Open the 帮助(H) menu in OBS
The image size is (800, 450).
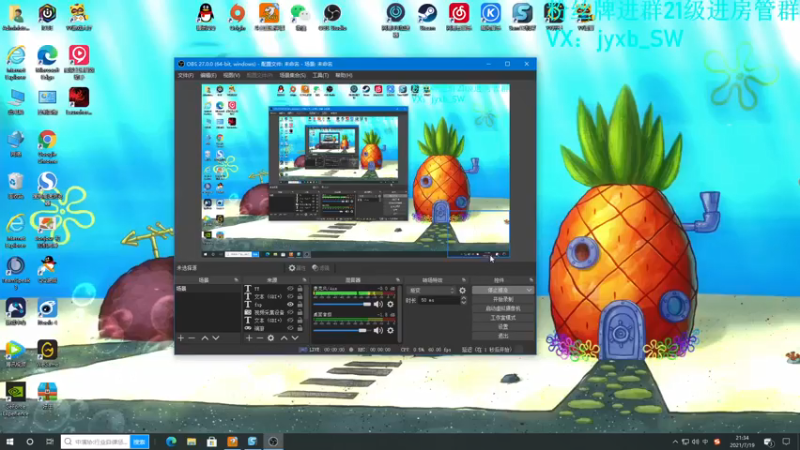[343, 75]
